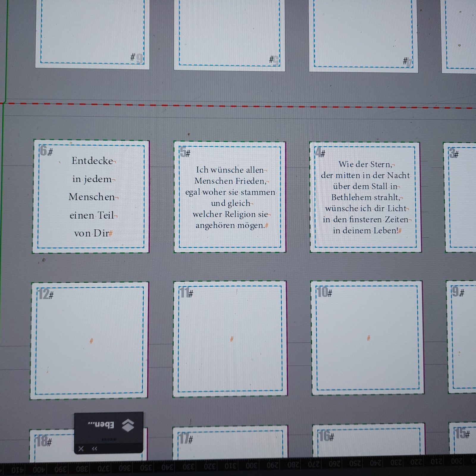Expand the collapsed panel via double-chevron
The width and height of the screenshot is (476, 476).
click(x=95, y=449)
